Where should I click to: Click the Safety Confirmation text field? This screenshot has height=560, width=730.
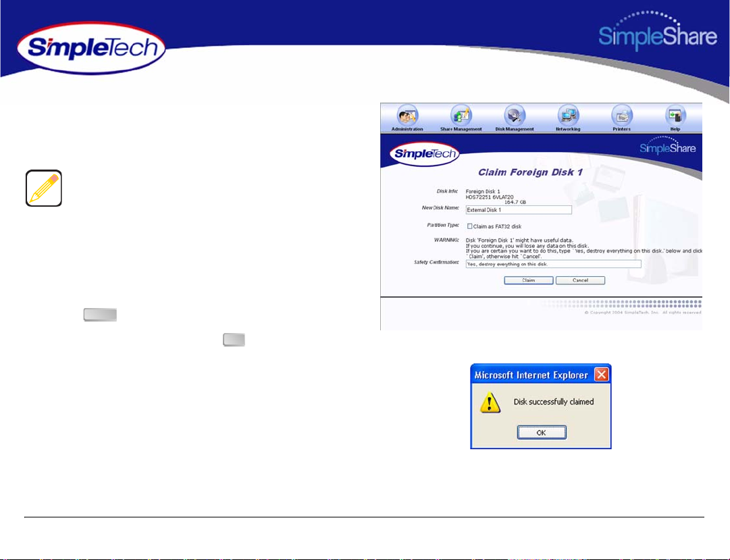click(554, 264)
